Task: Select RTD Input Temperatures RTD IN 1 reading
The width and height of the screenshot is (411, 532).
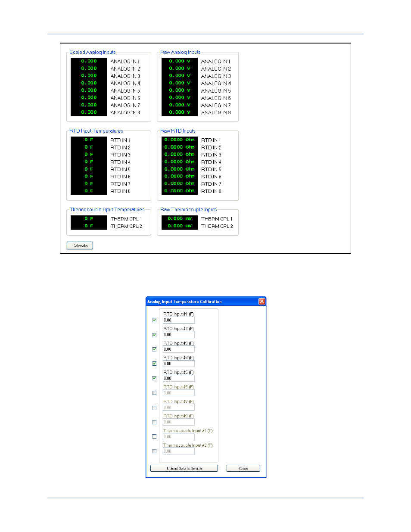Action: point(89,140)
